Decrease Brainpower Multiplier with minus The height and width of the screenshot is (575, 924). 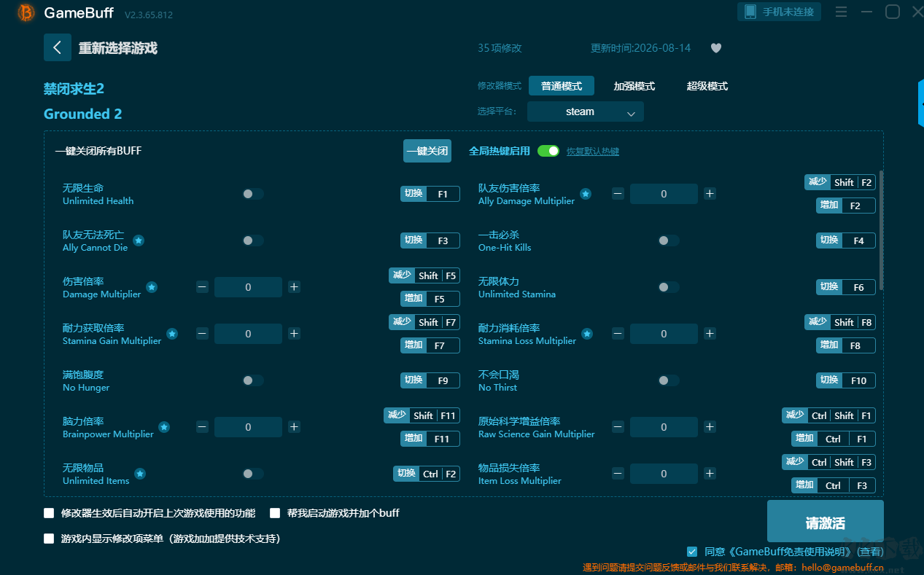click(x=202, y=427)
